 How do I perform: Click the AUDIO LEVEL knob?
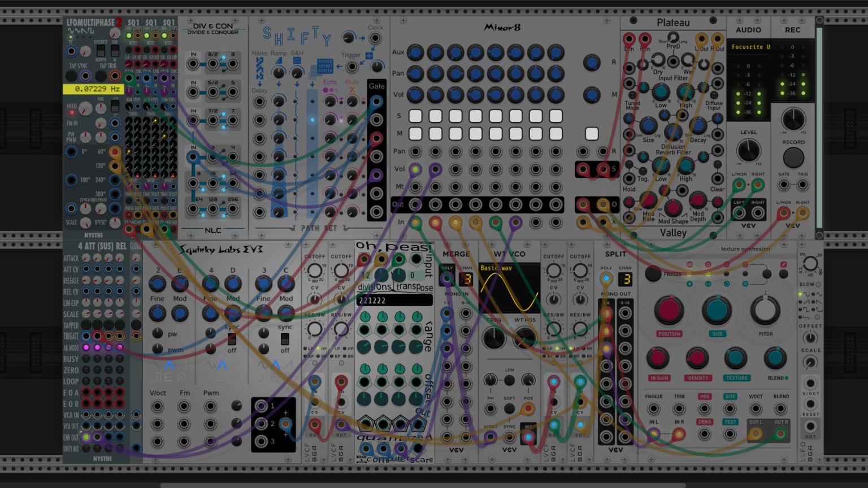749,151
